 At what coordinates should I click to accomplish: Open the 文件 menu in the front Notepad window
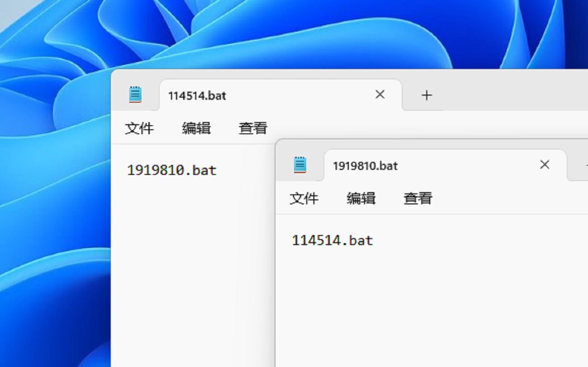tap(304, 198)
